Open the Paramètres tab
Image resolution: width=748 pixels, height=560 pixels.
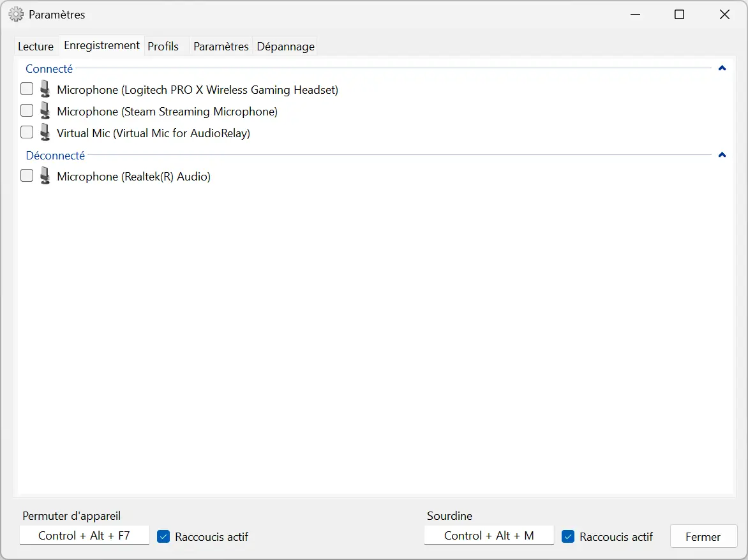[x=221, y=47]
